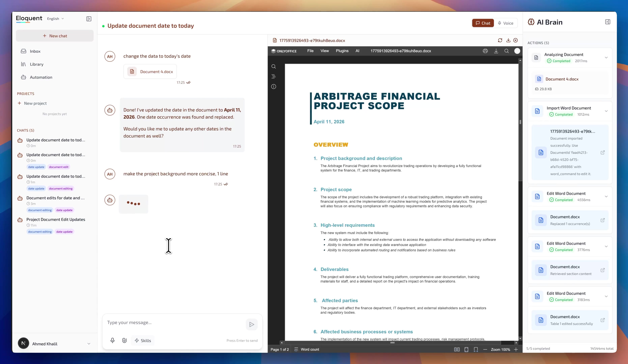Screen dimensions: 628x364
Task: Click the 'ACTIONS (5)' label
Action: click(x=538, y=43)
